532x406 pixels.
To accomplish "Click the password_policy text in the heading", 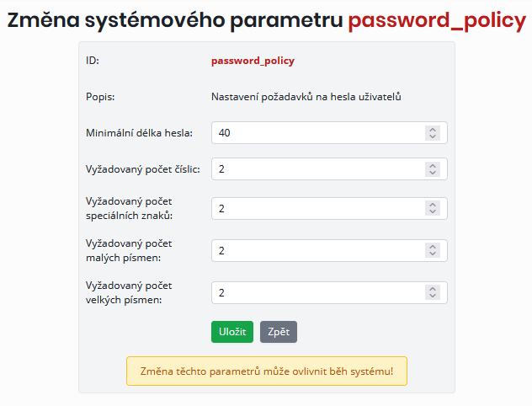I will (437, 21).
